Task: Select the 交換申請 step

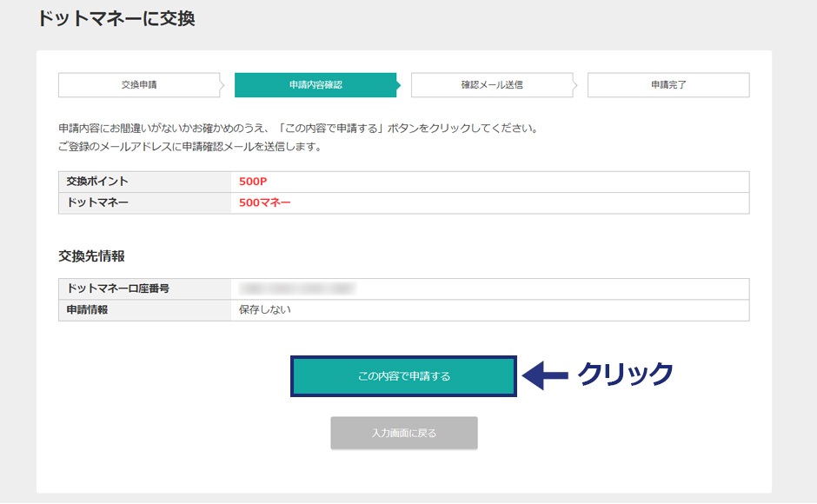Action: [139, 85]
